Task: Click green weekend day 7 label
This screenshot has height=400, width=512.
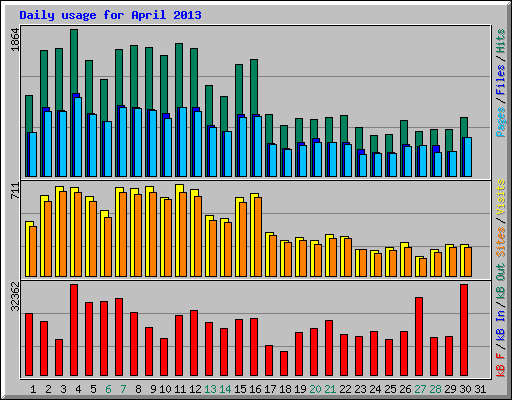Action: pos(123,389)
